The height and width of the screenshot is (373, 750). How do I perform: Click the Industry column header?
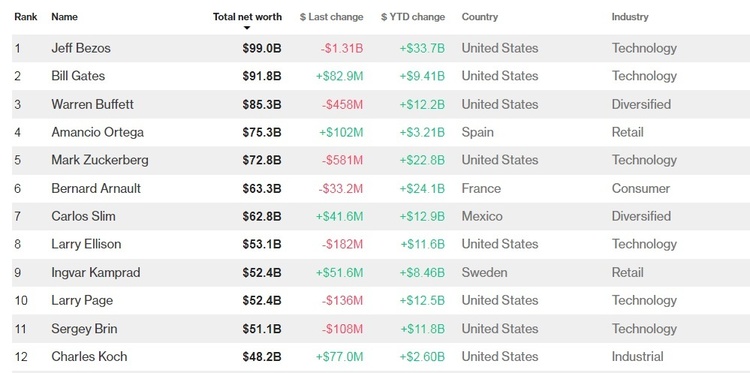click(x=630, y=17)
